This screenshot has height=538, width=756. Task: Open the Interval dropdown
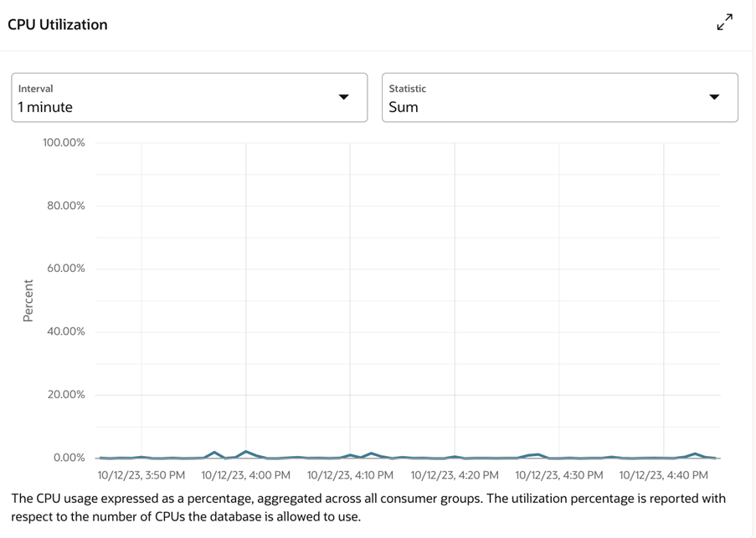(x=189, y=98)
